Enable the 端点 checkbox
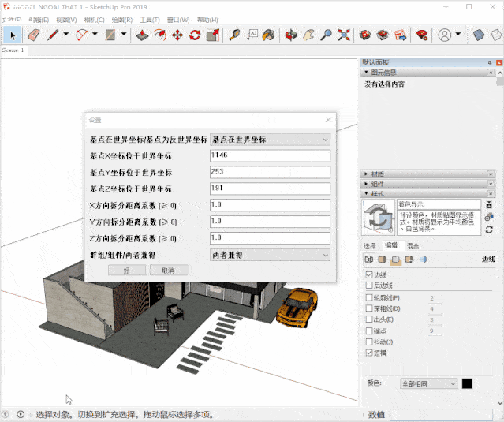The height and width of the screenshot is (422, 504). tap(369, 331)
